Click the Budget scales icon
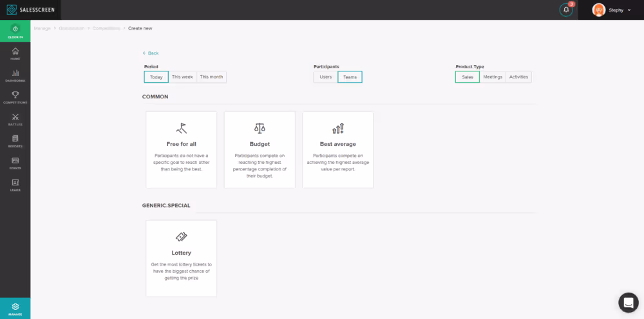Screen dimensions: 644x319 point(260,129)
